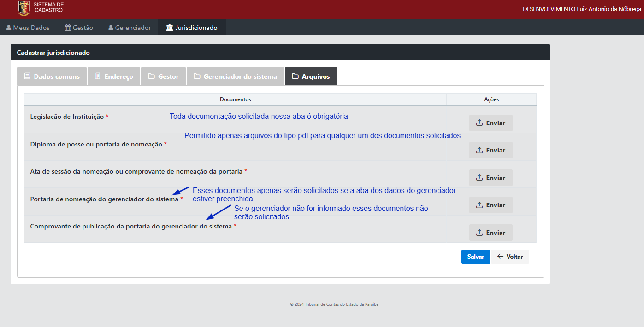
Task: Click the folder icon on Arquivos tab
Action: [x=295, y=76]
